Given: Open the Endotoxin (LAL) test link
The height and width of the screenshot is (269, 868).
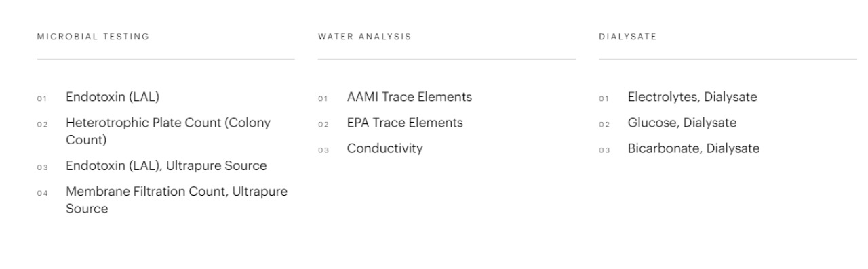Looking at the screenshot, I should click(113, 97).
